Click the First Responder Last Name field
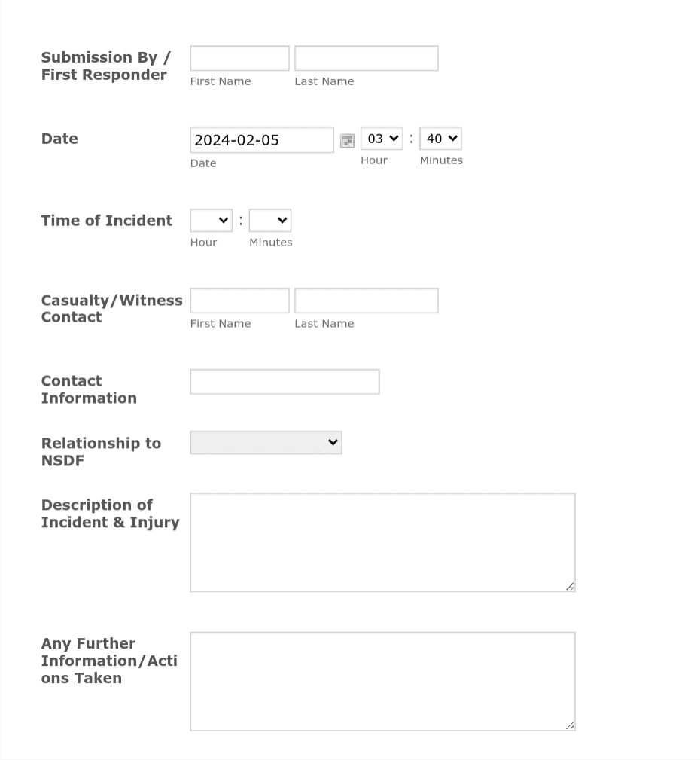 [x=366, y=57]
